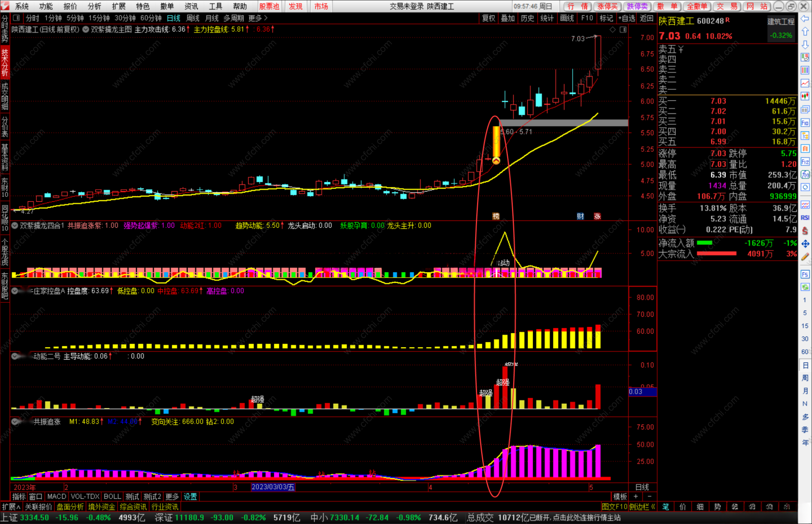This screenshot has height=524, width=812.
Task: Switch to the 周线 weekly tab
Action: (x=193, y=18)
